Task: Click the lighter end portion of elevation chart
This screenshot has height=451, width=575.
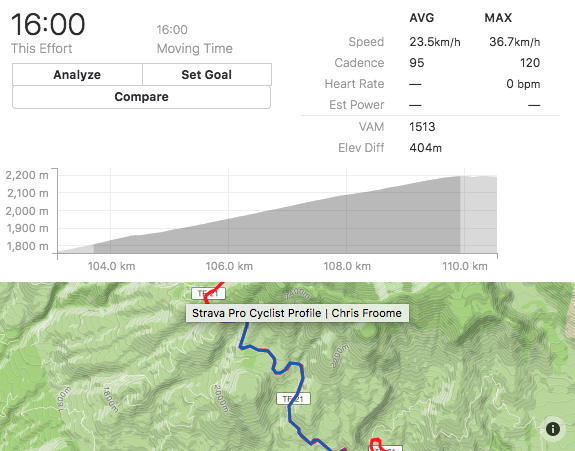Action: tap(479, 214)
